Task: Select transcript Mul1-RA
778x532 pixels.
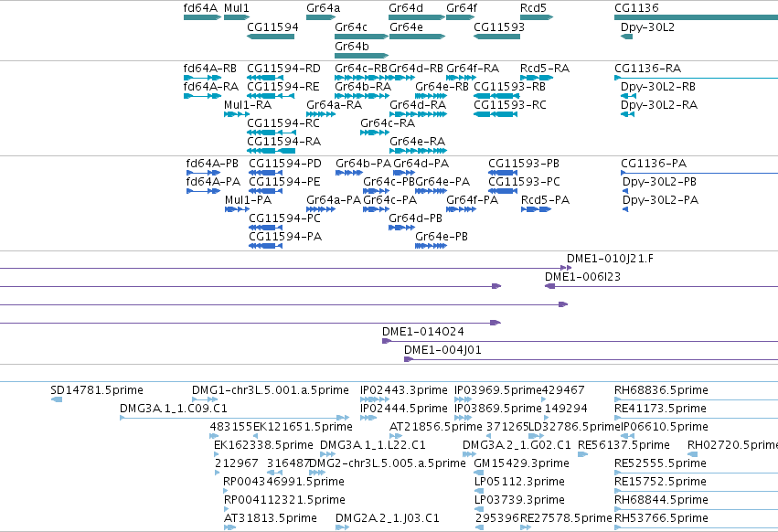Action: tap(237, 114)
